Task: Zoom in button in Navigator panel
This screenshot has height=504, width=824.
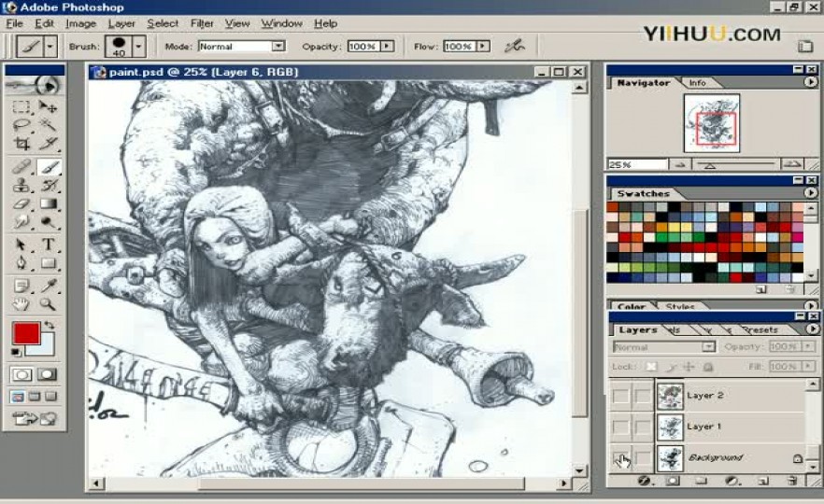Action: (792, 165)
